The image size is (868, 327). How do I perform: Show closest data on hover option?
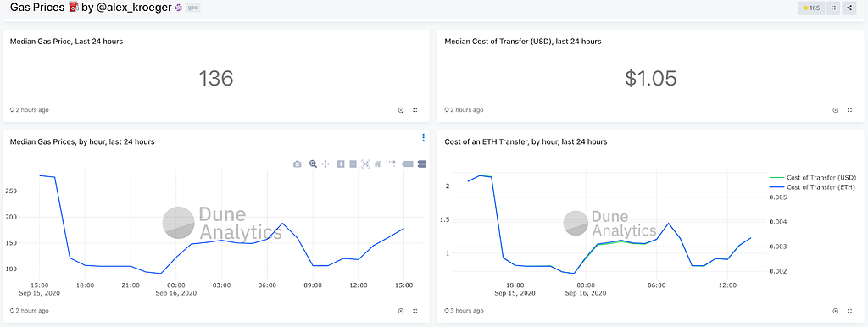click(408, 163)
